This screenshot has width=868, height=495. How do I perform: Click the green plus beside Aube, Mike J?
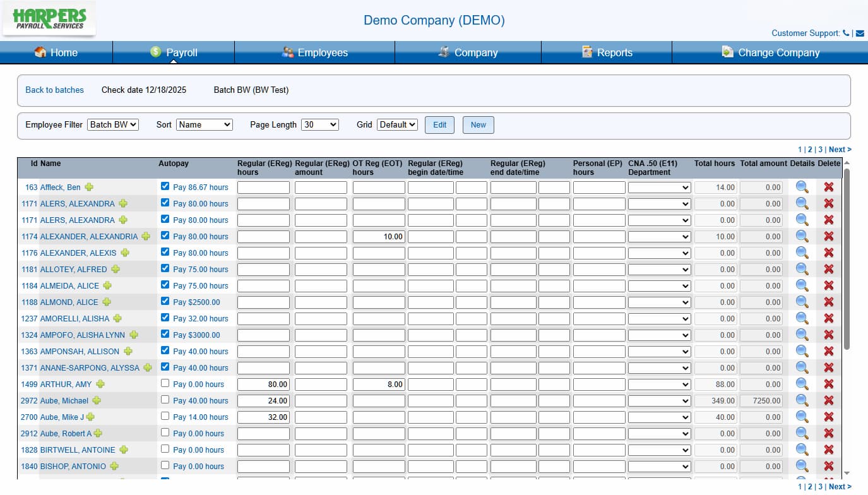(x=90, y=417)
